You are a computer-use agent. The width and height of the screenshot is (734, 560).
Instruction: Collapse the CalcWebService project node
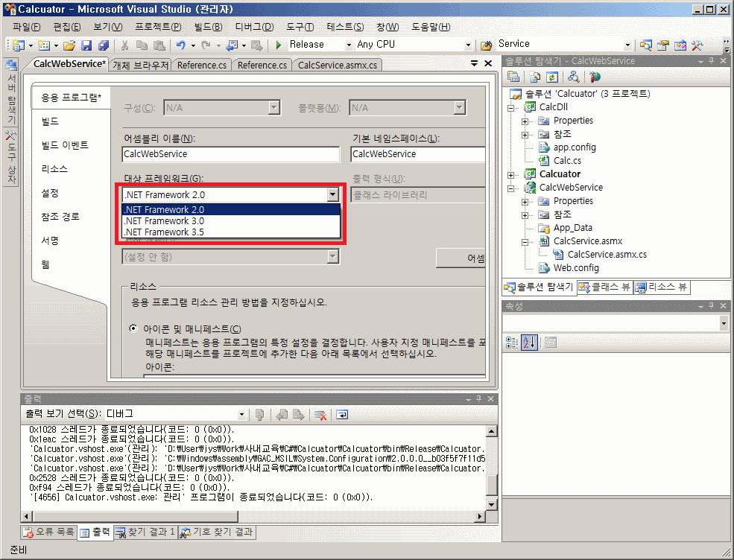click(511, 188)
